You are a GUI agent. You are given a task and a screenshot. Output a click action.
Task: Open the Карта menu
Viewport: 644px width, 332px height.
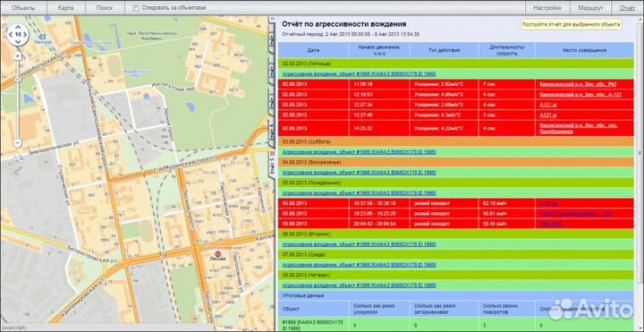click(x=65, y=8)
